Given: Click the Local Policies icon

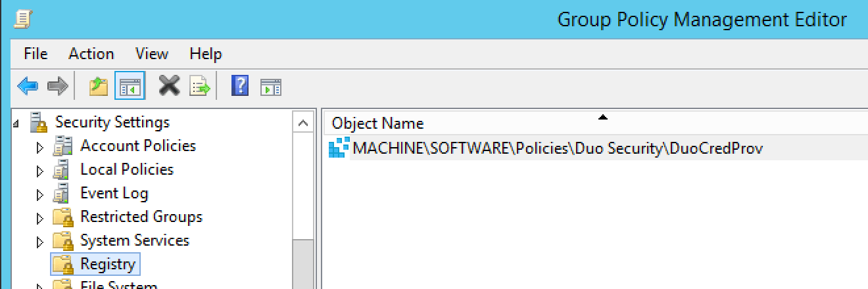Looking at the screenshot, I should 62,169.
